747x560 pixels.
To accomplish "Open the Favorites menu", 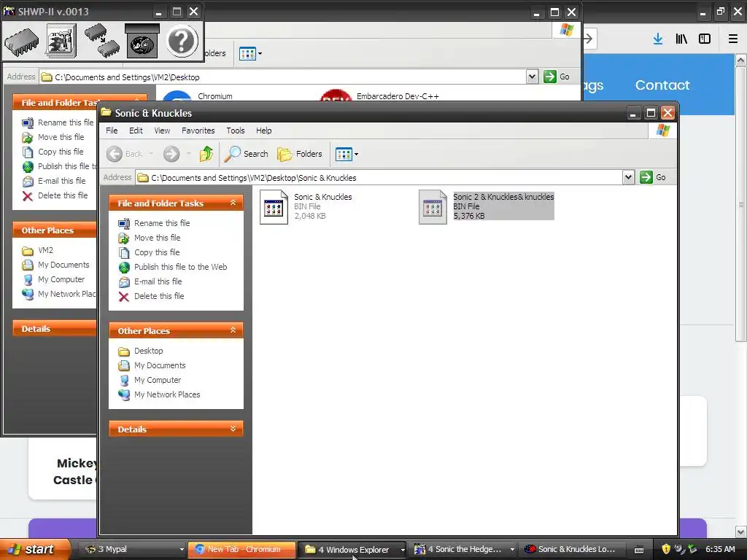I will [198, 131].
